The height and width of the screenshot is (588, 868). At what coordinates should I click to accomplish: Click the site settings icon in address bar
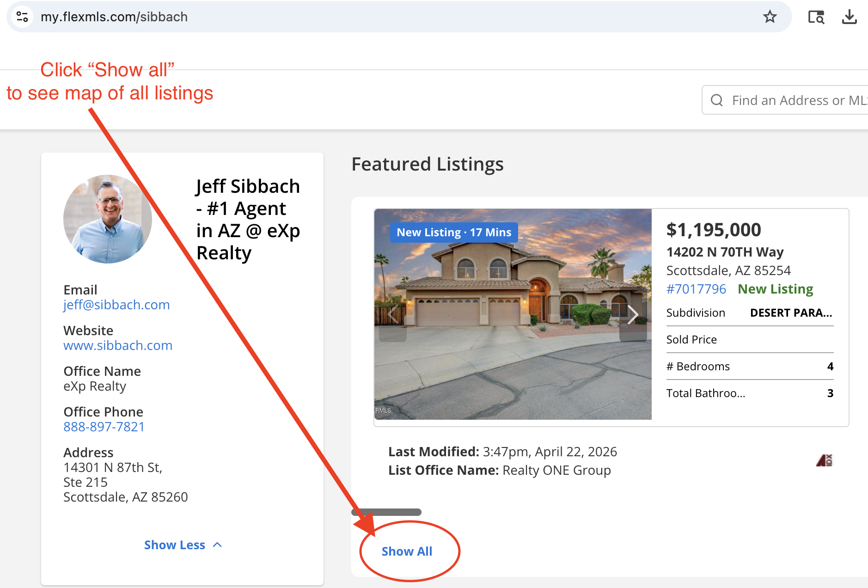pos(22,17)
